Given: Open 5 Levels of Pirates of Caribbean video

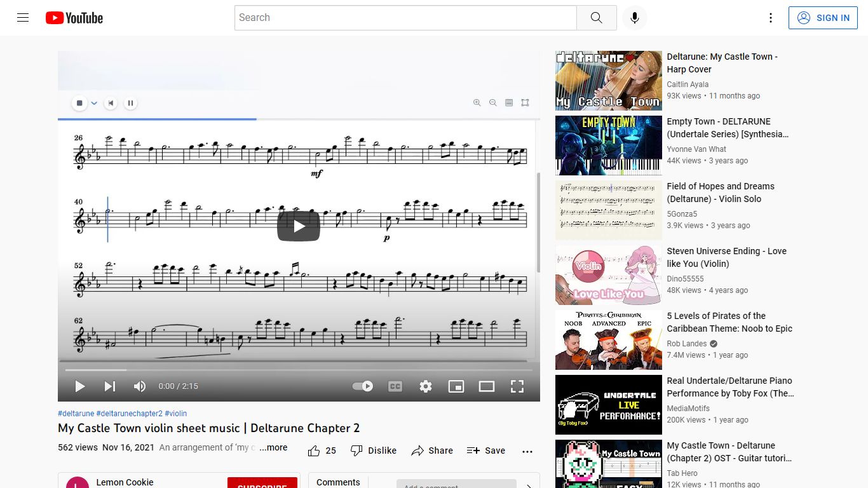Looking at the screenshot, I should pyautogui.click(x=729, y=322).
